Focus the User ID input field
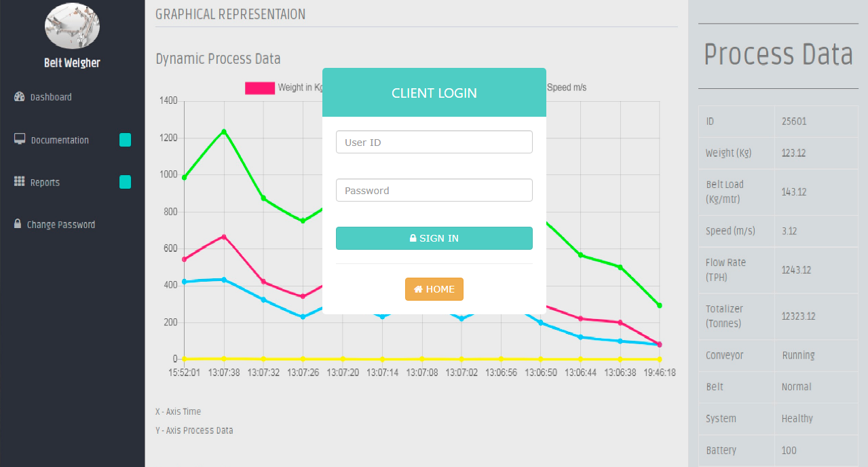The image size is (868, 467). 434,143
